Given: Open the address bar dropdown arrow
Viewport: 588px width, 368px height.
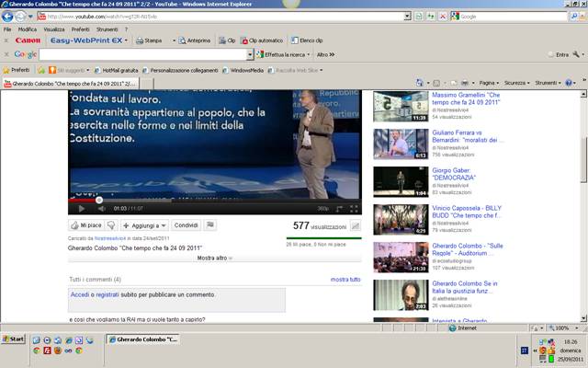Looking at the screenshot, I should 408,17.
